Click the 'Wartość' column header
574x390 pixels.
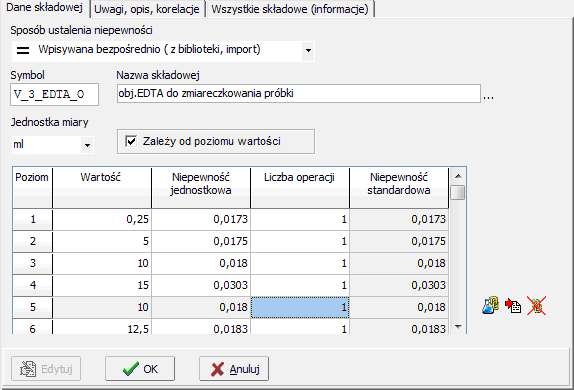(x=102, y=188)
